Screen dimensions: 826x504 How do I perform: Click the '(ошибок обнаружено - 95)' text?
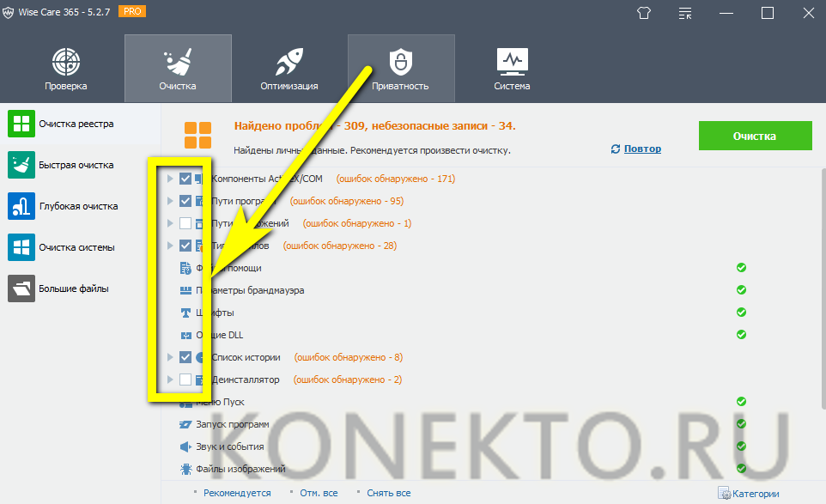point(347,201)
